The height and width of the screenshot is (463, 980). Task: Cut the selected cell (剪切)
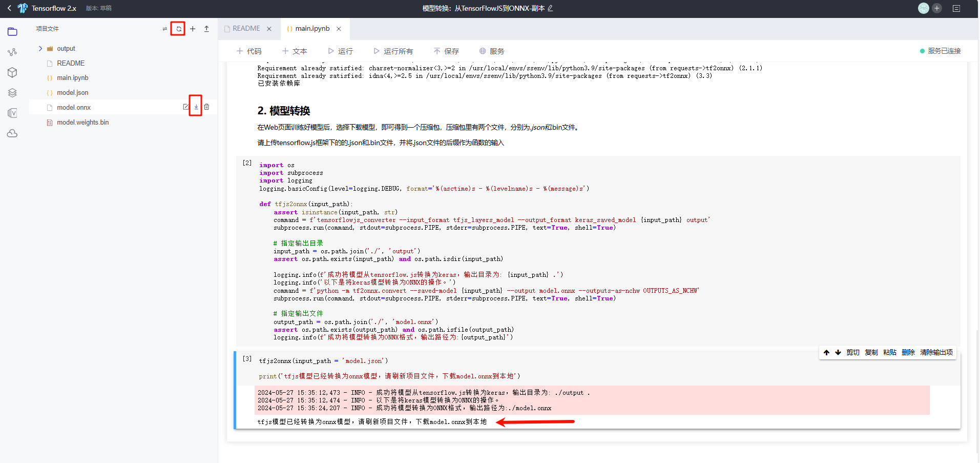(853, 352)
